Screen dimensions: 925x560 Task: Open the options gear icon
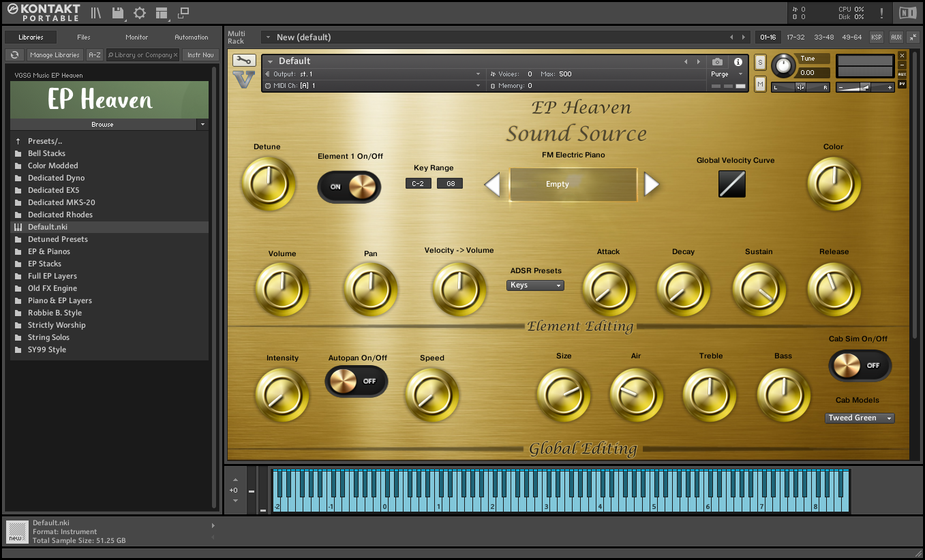tap(140, 13)
